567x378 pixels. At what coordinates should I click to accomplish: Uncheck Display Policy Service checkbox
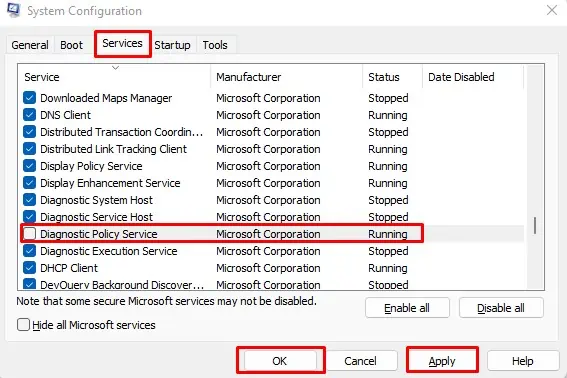click(x=29, y=166)
